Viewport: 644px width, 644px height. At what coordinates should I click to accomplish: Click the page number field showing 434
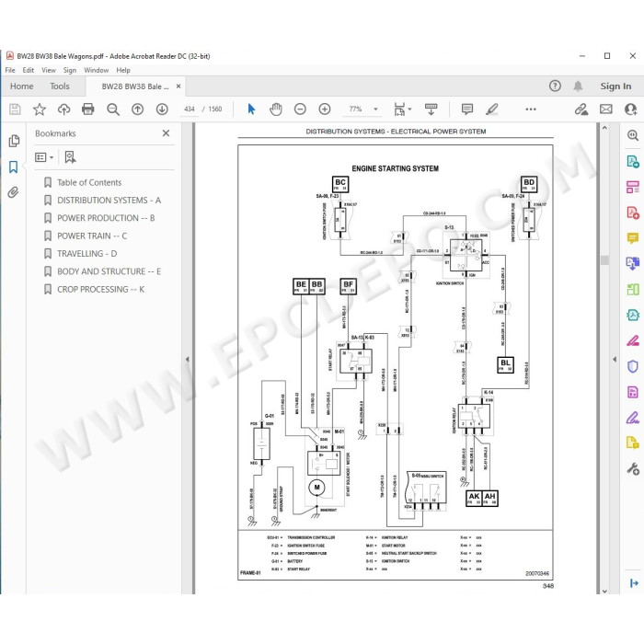pos(190,109)
